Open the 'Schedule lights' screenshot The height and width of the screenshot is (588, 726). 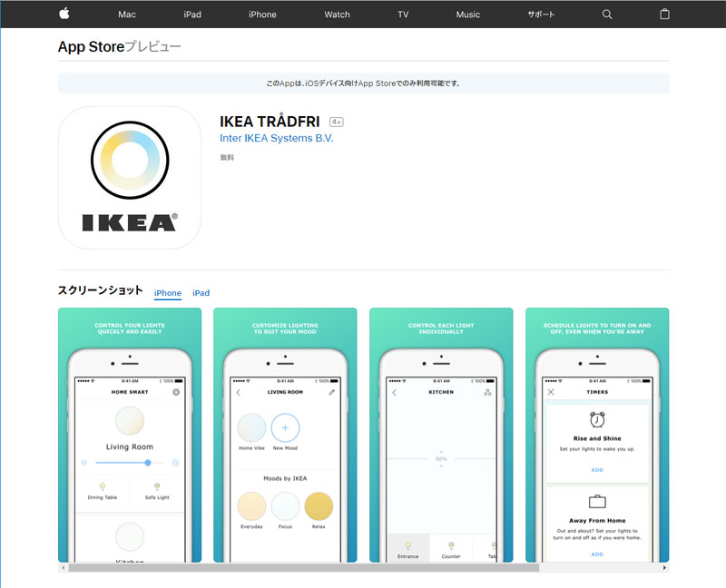[597, 435]
